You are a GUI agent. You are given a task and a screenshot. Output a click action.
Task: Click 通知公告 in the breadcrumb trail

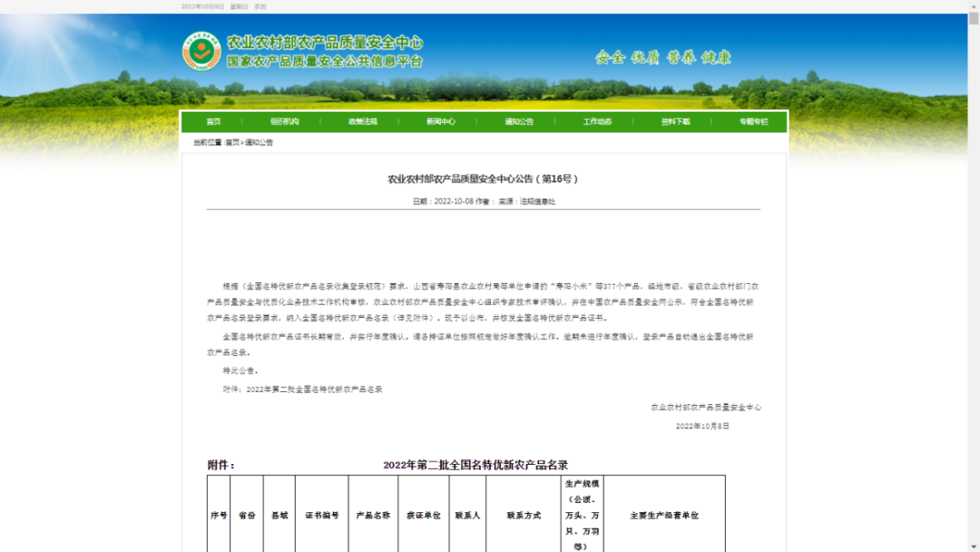coord(260,142)
